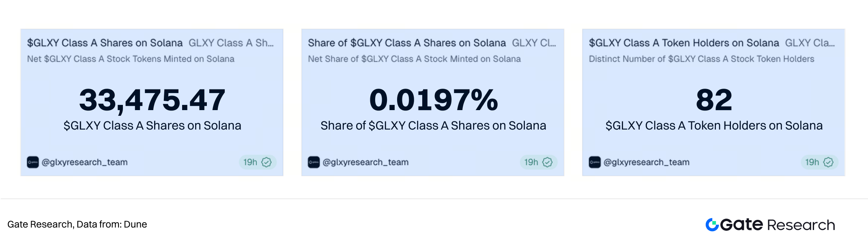The height and width of the screenshot is (251, 868).
Task: Click the verified checkmark on third card
Action: coord(829,162)
